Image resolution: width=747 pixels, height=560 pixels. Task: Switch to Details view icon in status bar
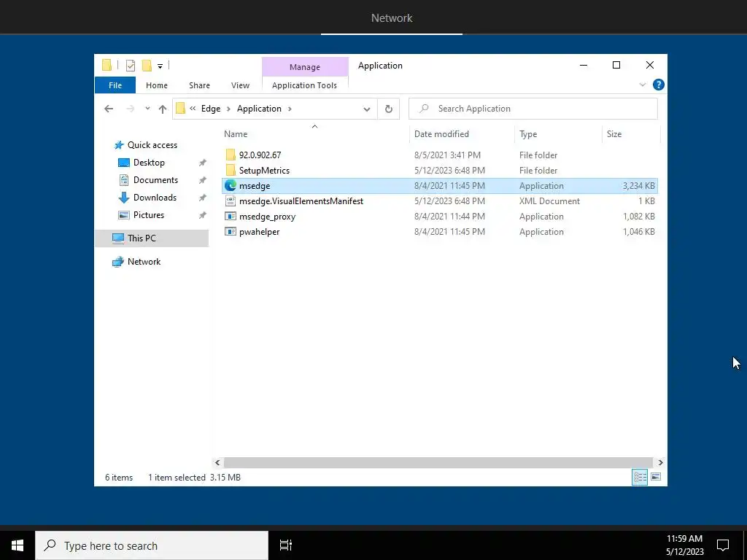(640, 477)
